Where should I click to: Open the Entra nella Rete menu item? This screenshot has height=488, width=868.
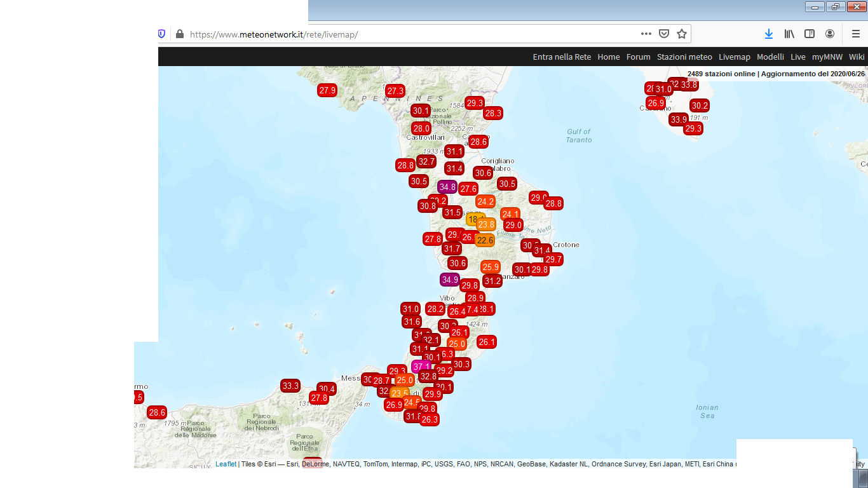click(562, 57)
